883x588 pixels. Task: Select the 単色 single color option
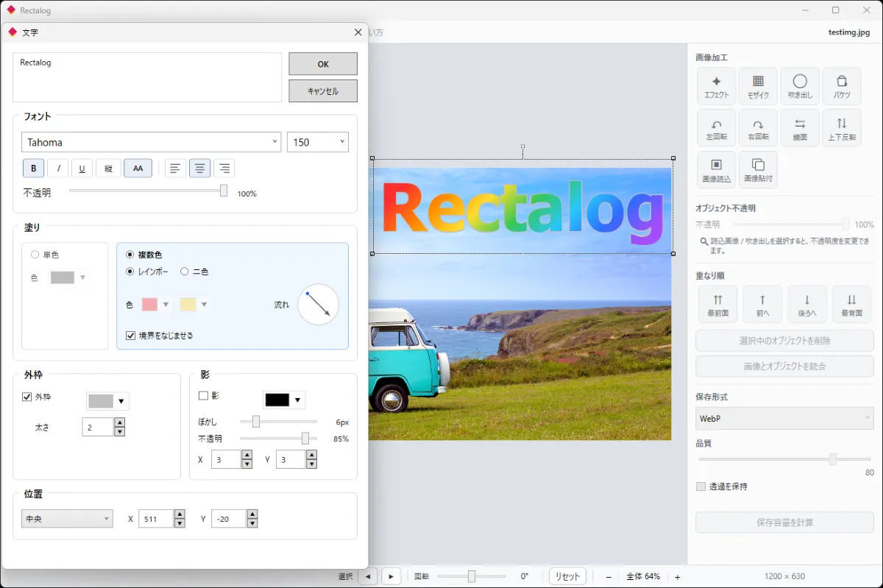[45, 255]
